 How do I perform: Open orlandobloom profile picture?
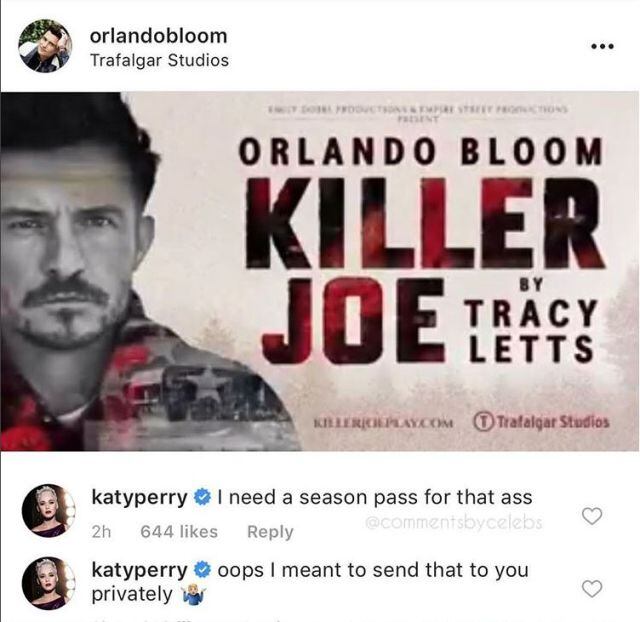(x=45, y=46)
